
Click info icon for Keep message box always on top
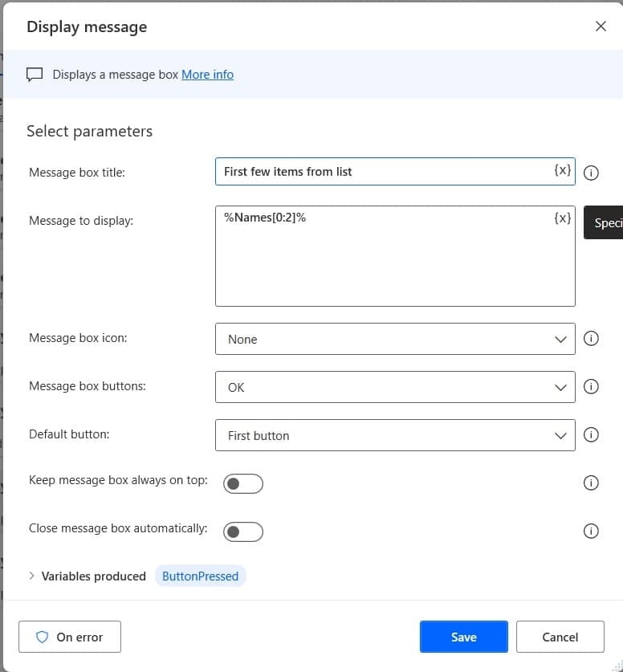pos(591,483)
